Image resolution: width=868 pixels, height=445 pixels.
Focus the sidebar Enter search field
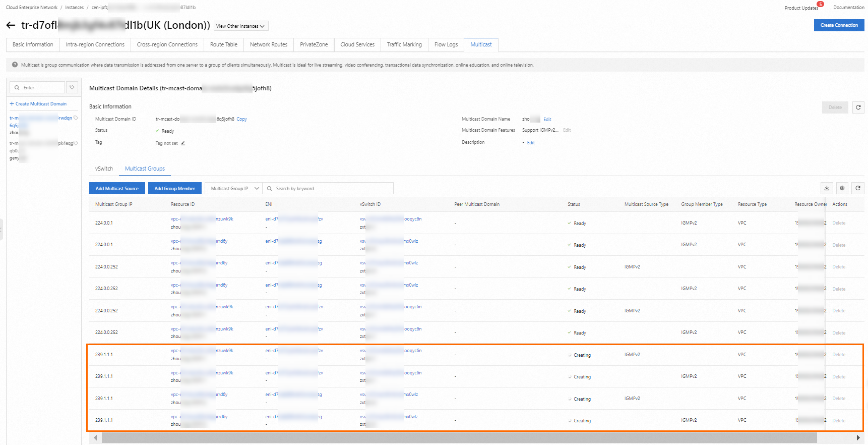(37, 87)
